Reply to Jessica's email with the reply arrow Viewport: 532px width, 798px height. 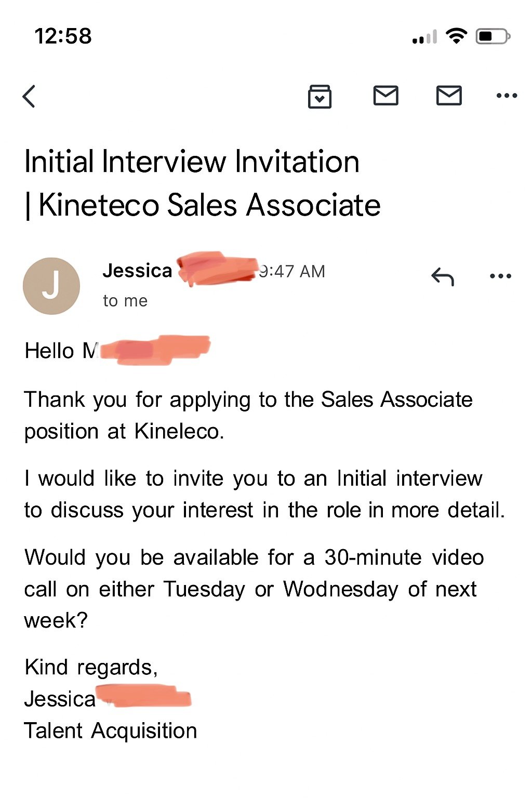(443, 277)
